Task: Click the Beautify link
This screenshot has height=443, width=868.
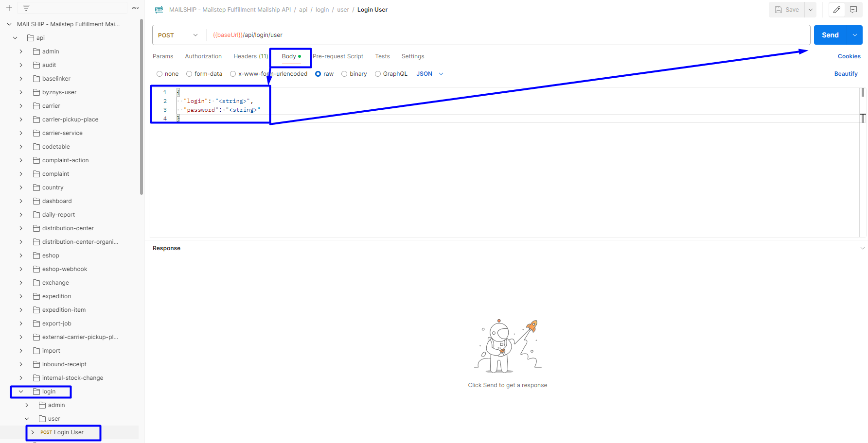Action: 846,74
